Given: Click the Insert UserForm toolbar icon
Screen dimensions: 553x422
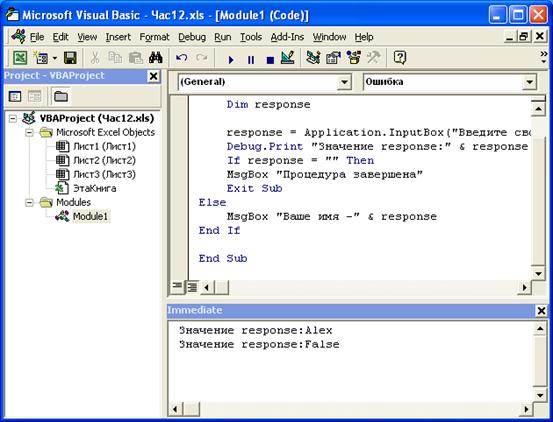Looking at the screenshot, I should (x=40, y=58).
